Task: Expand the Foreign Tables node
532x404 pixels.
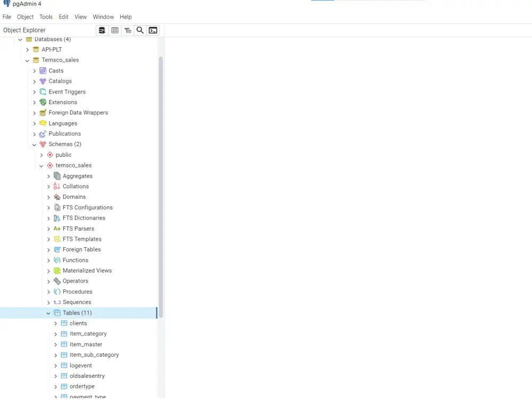Action: coord(48,250)
